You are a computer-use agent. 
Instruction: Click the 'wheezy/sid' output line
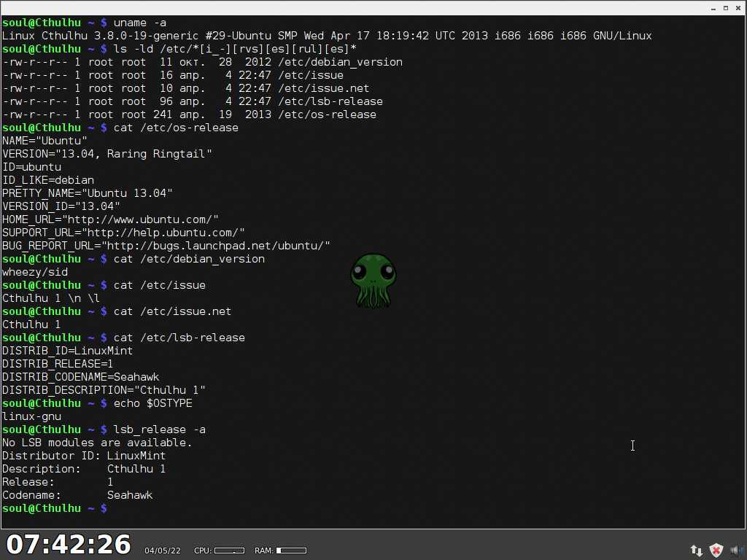point(35,273)
